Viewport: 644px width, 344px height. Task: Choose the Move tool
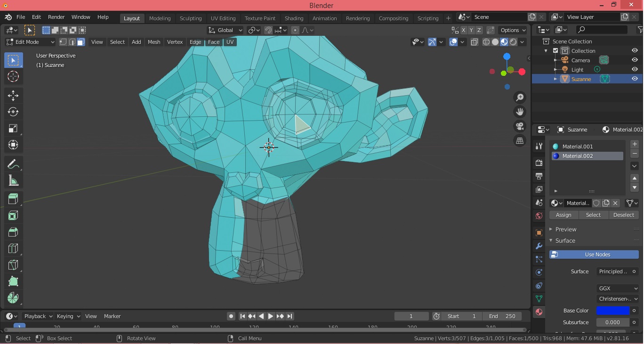(x=13, y=96)
